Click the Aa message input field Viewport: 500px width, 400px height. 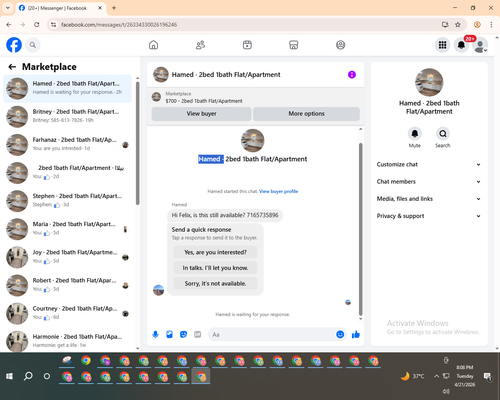272,334
